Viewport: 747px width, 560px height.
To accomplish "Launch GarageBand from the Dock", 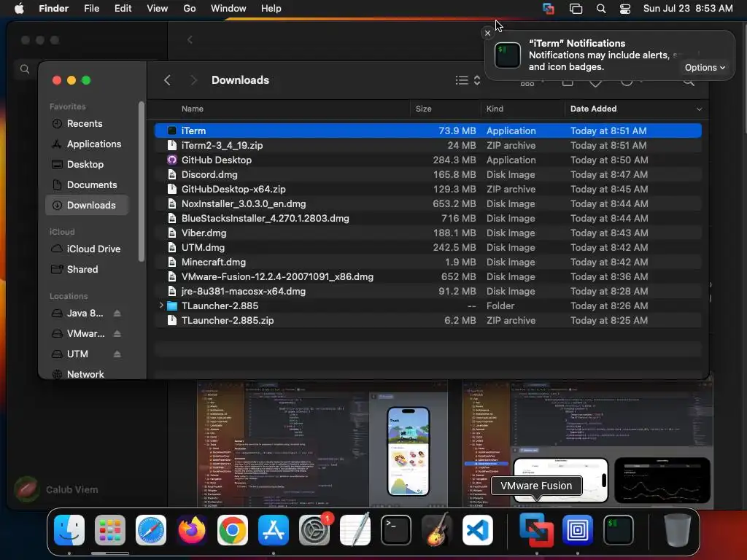I will tap(437, 530).
